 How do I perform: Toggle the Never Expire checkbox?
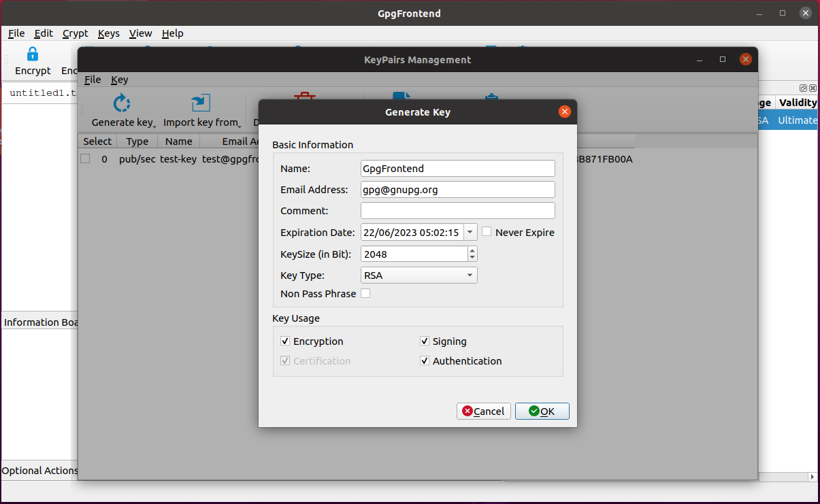click(487, 232)
